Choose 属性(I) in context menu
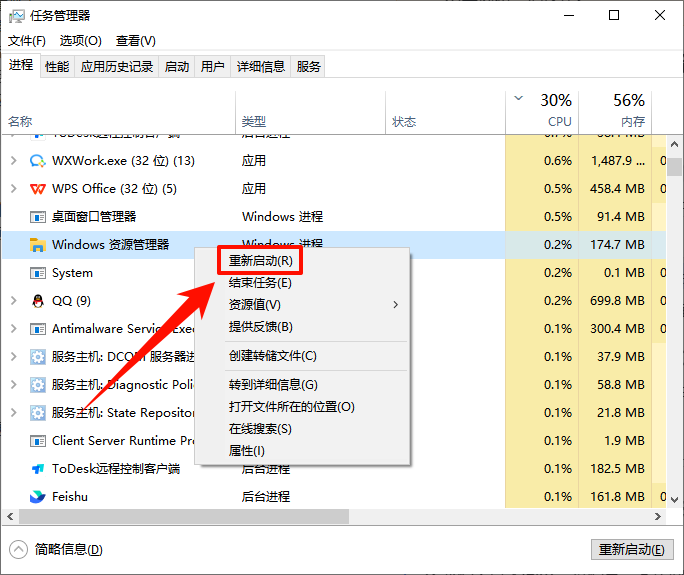The width and height of the screenshot is (684, 575). pos(246,451)
